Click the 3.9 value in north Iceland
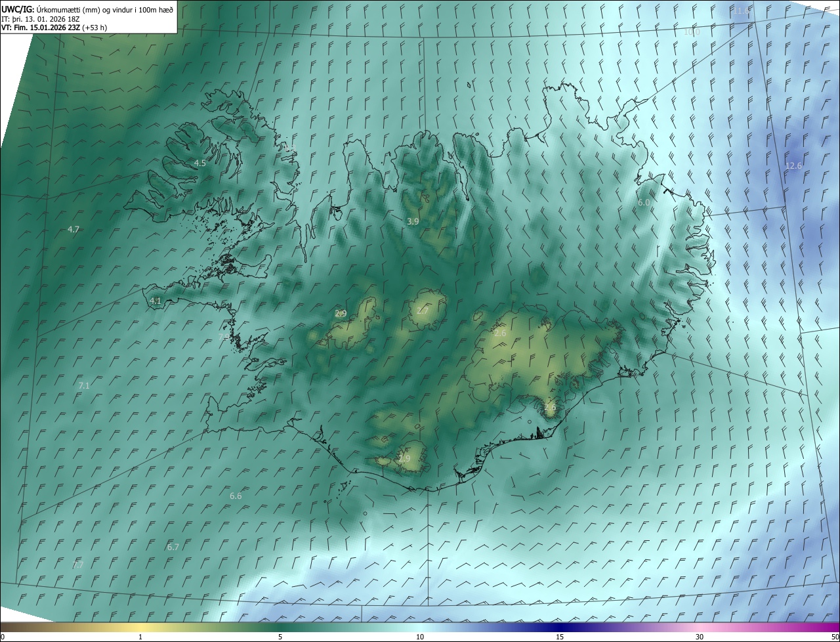 coord(413,222)
